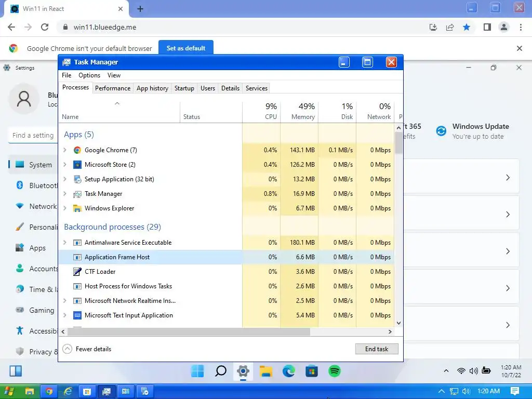Open Chrome's side panel

(487, 27)
